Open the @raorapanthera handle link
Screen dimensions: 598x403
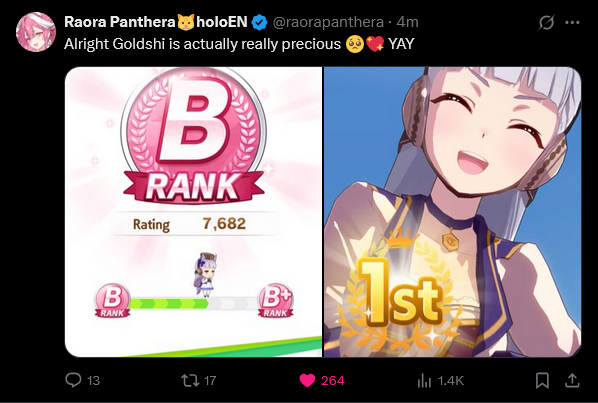328,22
